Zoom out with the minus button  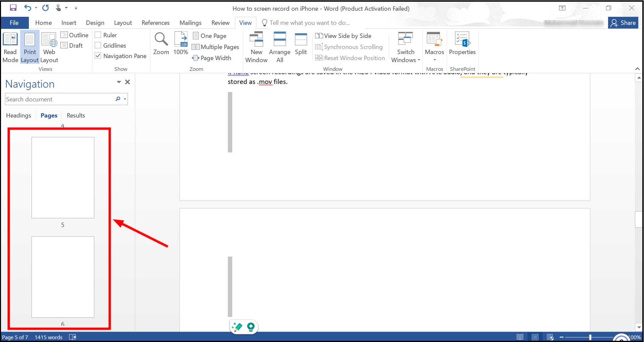[x=561, y=337]
